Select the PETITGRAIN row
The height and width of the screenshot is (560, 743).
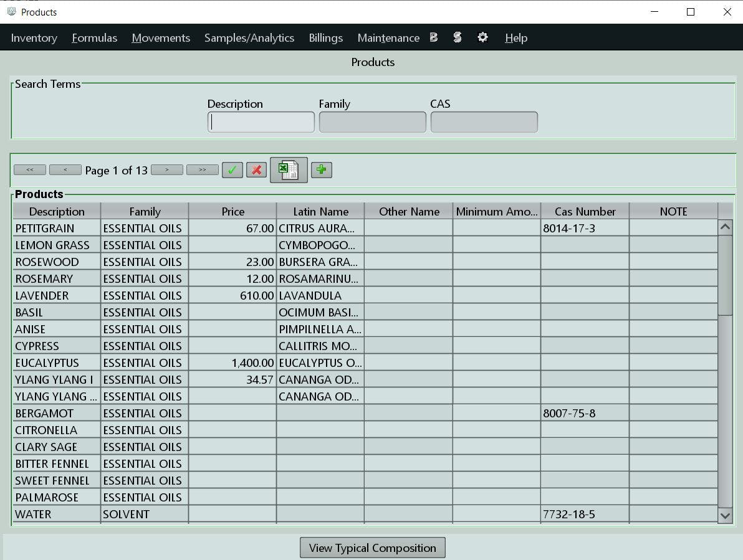point(365,228)
